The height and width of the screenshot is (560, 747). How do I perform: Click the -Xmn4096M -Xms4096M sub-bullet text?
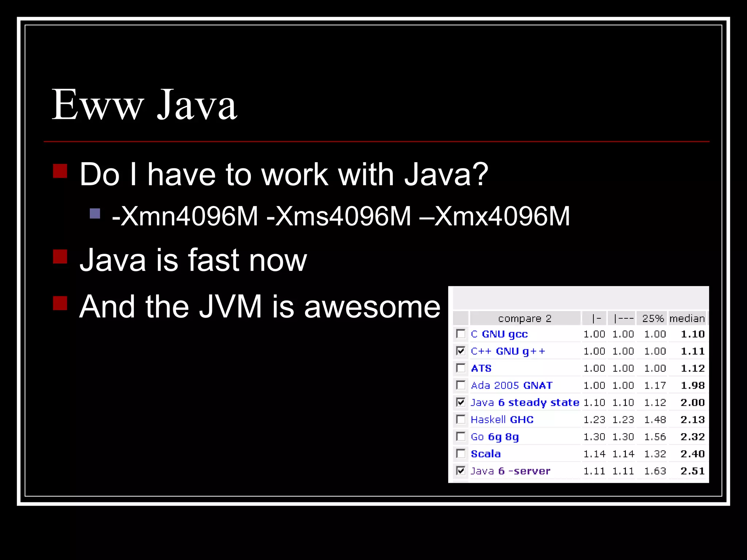click(341, 216)
